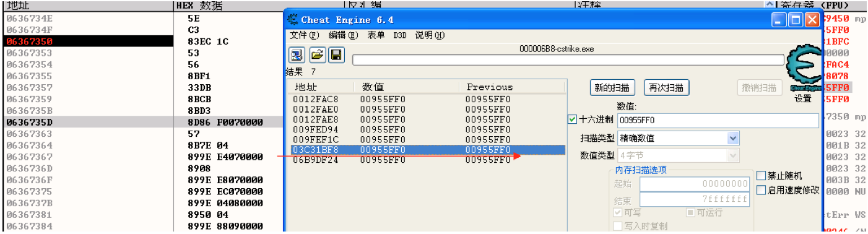Select debugger row address 0636734E
This screenshot has width=868, height=234.
pyautogui.click(x=30, y=19)
